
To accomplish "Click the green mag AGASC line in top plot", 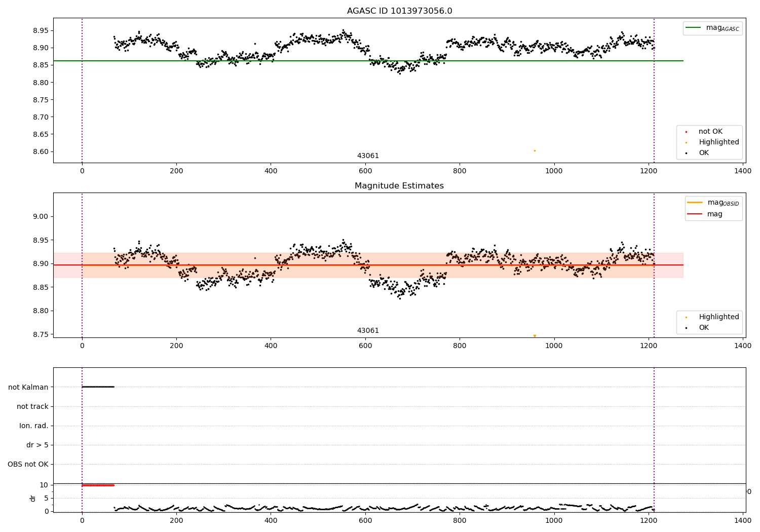I will [368, 61].
